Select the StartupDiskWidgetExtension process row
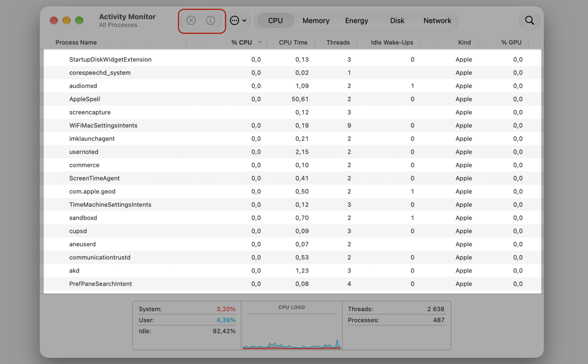 [292, 59]
